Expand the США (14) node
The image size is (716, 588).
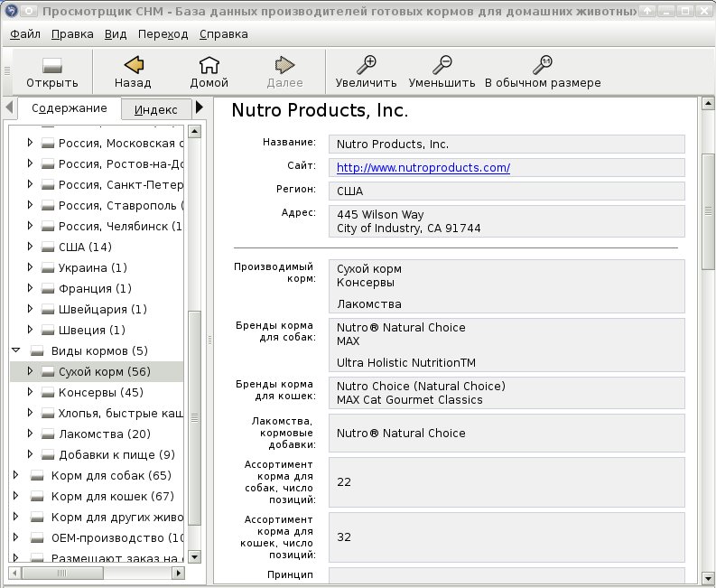point(30,247)
